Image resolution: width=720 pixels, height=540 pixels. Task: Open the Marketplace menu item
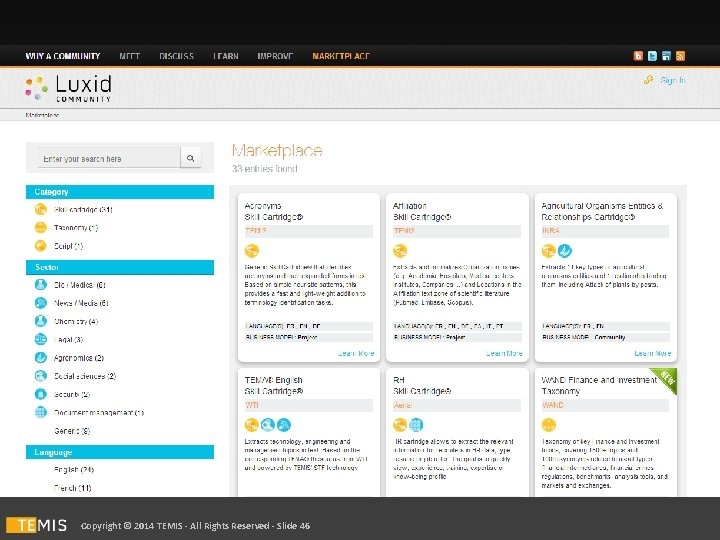341,56
